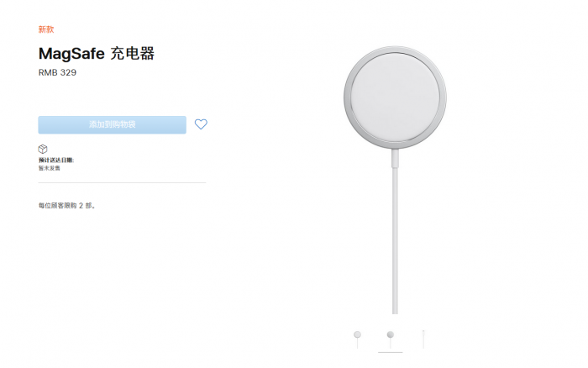
Task: Select the middle gray charger thumbnail
Action: click(390, 334)
